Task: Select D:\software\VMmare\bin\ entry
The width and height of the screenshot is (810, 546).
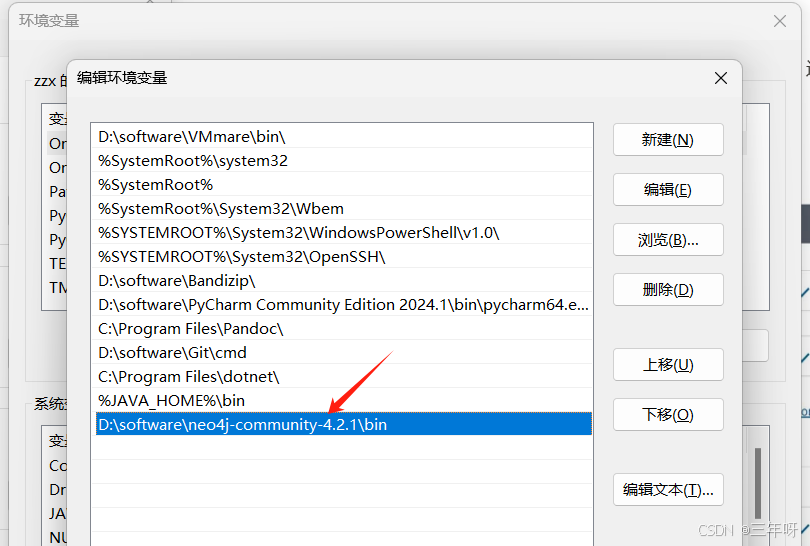Action: 344,136
